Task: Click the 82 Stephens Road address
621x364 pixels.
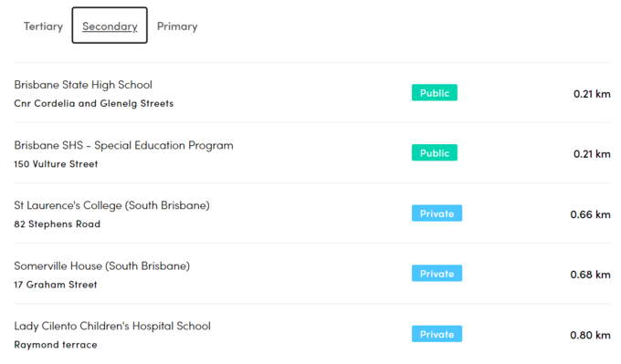Action: click(57, 224)
